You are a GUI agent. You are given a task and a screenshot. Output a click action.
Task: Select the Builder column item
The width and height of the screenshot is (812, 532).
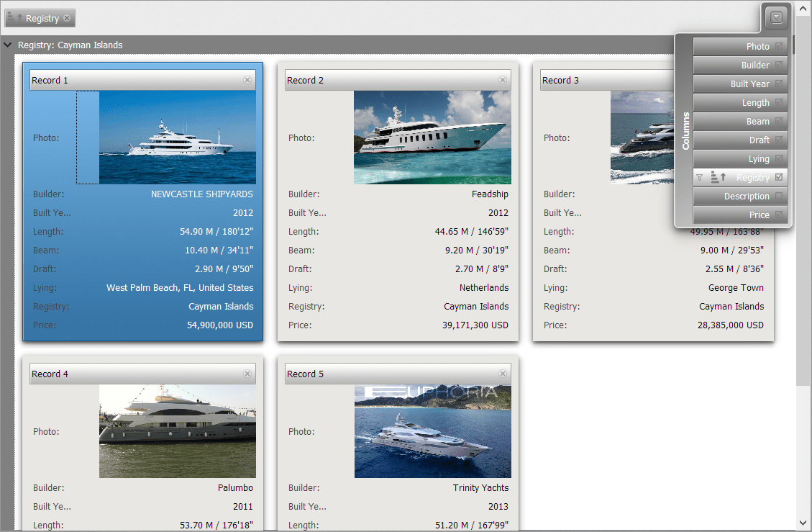[x=740, y=65]
